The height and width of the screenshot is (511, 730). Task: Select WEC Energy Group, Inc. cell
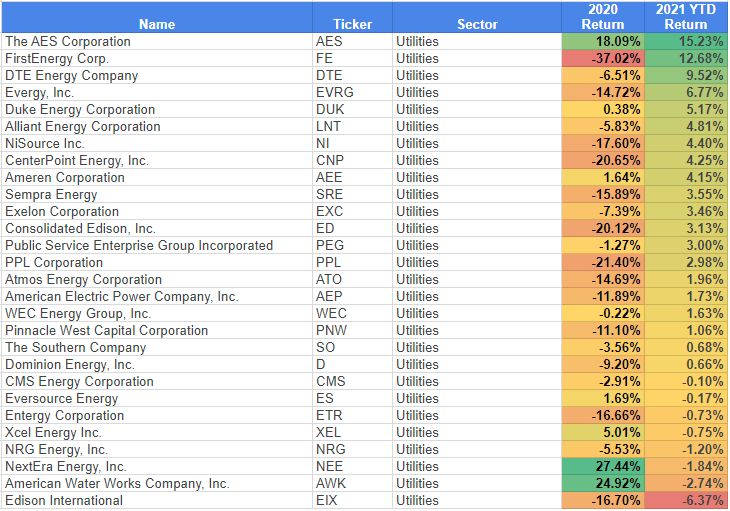[x=157, y=314]
